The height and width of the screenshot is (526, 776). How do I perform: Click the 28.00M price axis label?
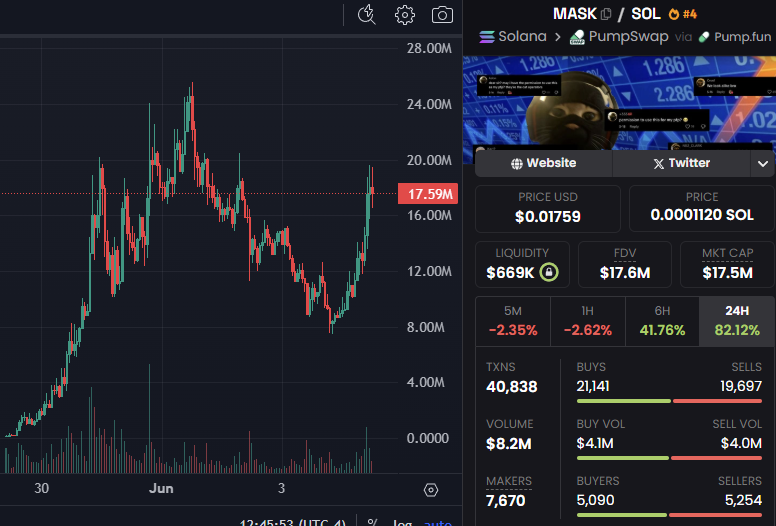pos(429,48)
